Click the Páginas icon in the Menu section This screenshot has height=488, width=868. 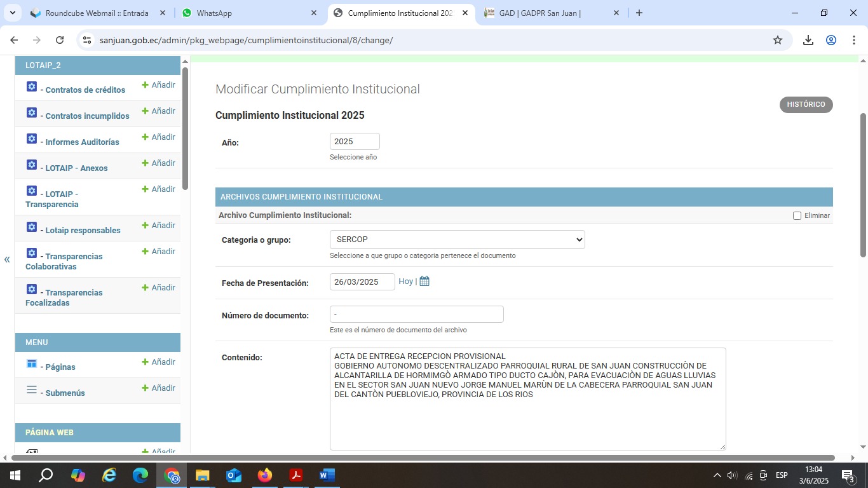pos(32,363)
